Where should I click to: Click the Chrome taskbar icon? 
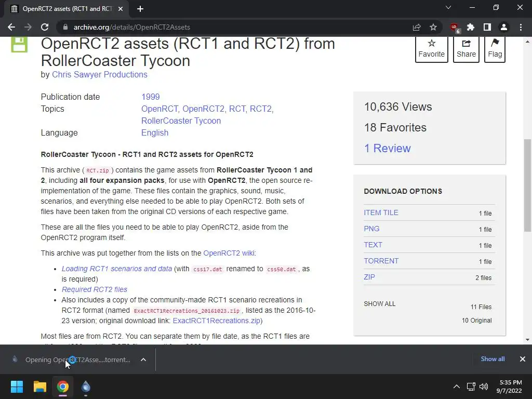[x=63, y=387]
